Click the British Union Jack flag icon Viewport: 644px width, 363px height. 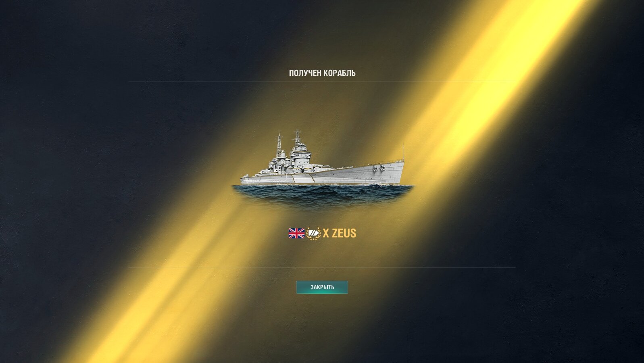[296, 233]
